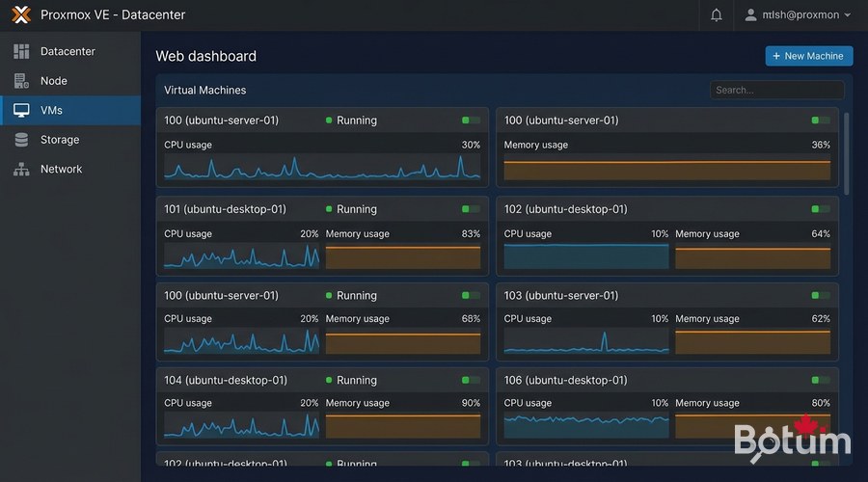
Task: Open the Datacenter sidebar item label
Action: (68, 51)
